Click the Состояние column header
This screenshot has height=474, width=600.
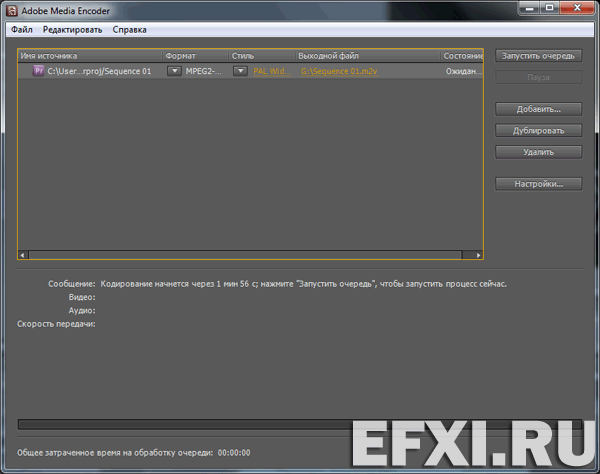pos(462,56)
